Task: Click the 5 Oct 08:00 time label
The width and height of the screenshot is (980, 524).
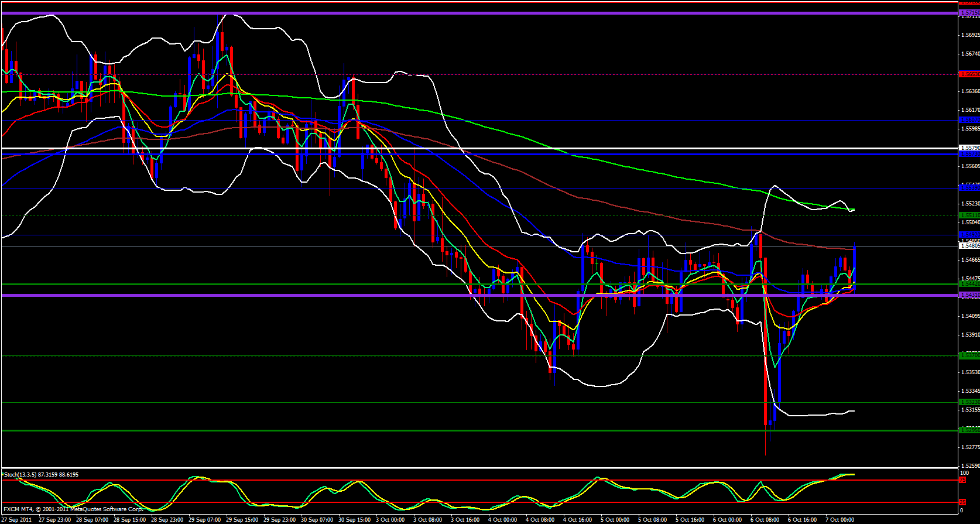Action: point(652,520)
